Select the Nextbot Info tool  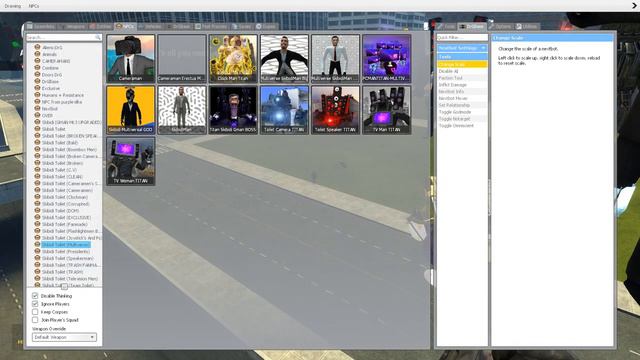click(462, 91)
